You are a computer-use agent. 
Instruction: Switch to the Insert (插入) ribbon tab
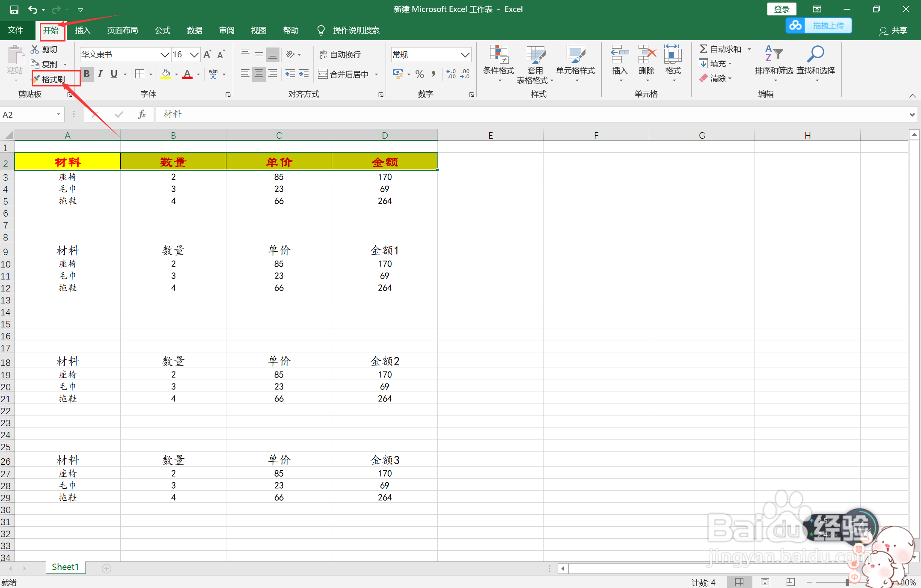tap(83, 30)
